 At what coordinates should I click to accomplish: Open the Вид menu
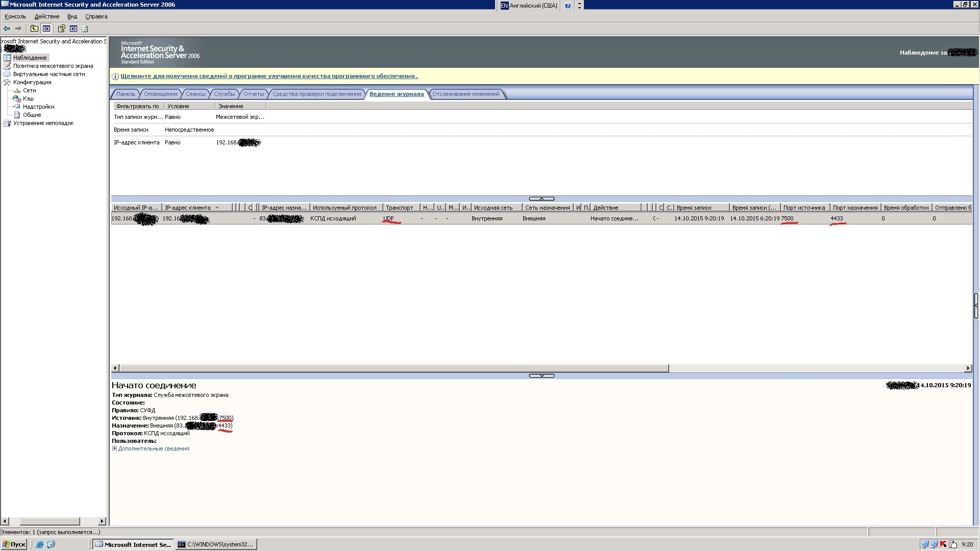tap(72, 16)
